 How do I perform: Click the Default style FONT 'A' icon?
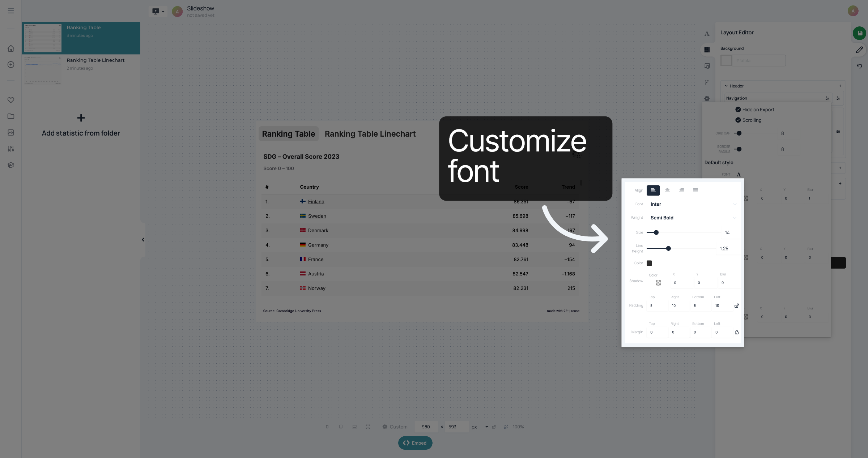(x=739, y=175)
